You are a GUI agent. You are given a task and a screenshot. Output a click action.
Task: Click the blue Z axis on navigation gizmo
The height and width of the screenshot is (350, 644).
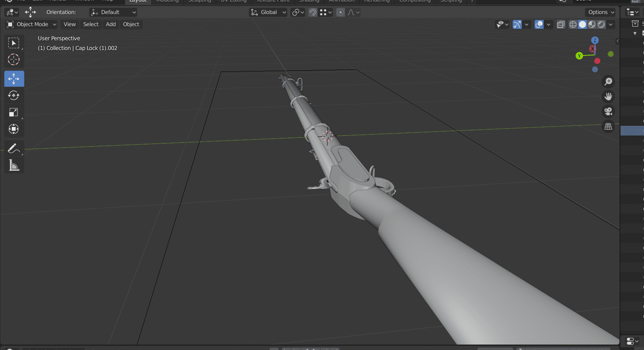pos(595,40)
